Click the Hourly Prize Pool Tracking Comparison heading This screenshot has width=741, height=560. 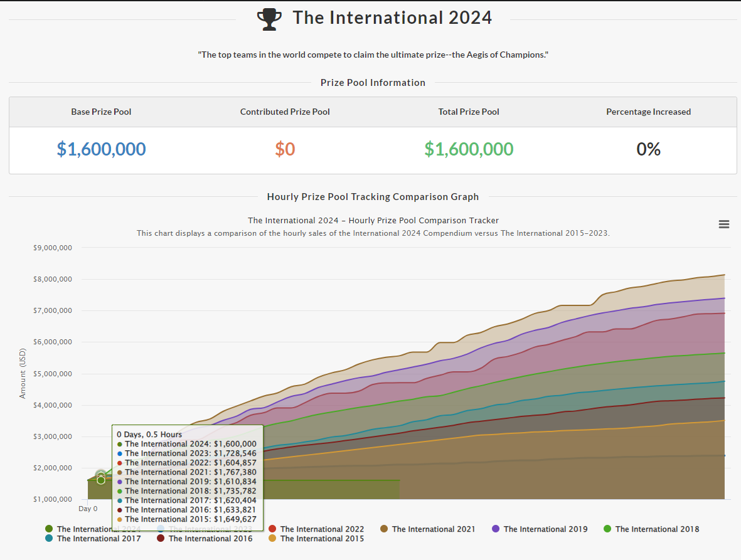point(373,197)
